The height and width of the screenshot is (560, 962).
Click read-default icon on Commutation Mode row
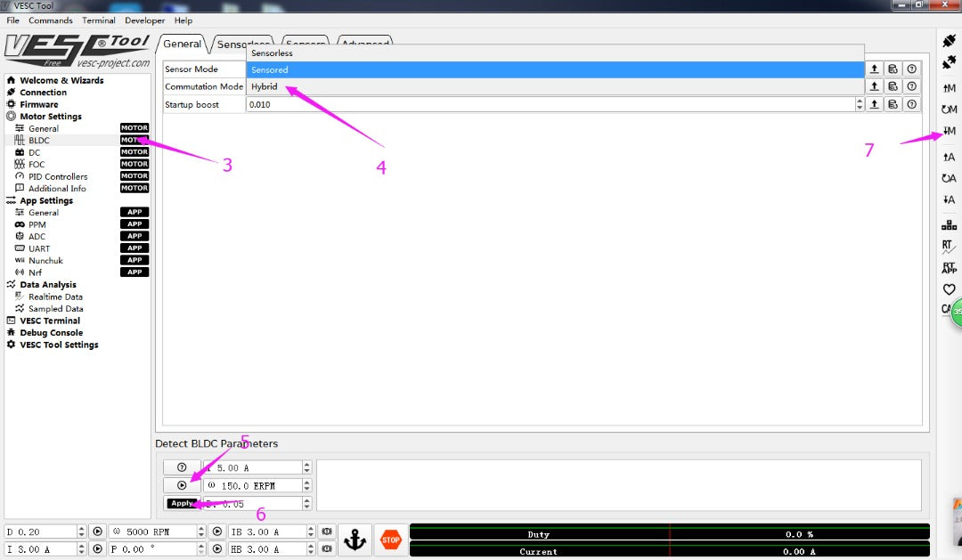(893, 86)
